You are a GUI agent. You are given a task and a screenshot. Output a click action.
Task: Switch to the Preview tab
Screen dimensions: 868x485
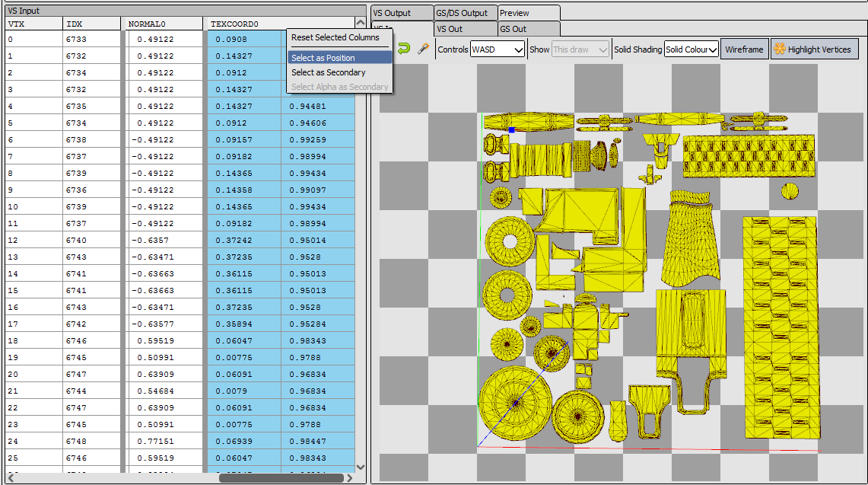pyautogui.click(x=529, y=12)
